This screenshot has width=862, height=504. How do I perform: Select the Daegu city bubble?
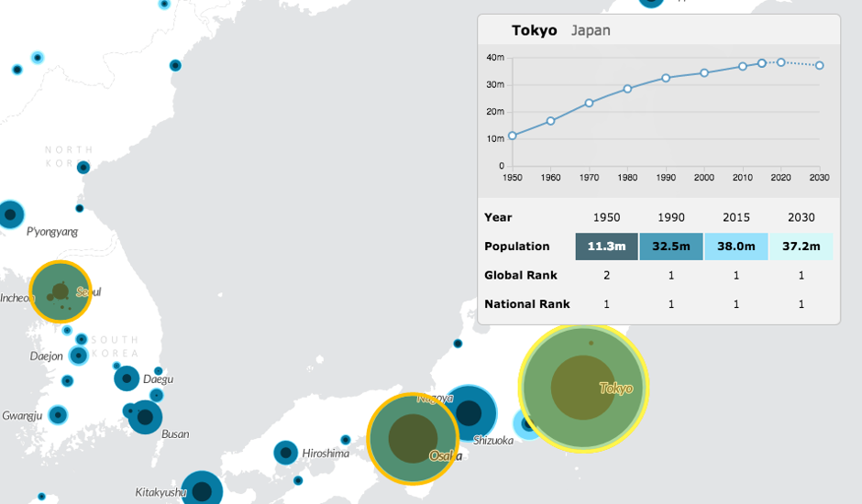coord(127,378)
